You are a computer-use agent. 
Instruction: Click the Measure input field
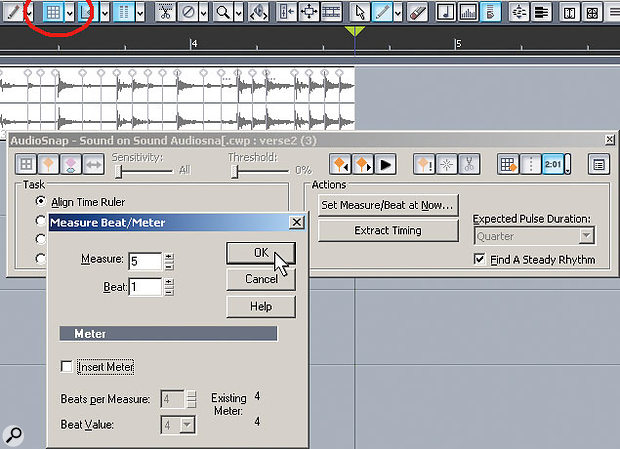145,261
